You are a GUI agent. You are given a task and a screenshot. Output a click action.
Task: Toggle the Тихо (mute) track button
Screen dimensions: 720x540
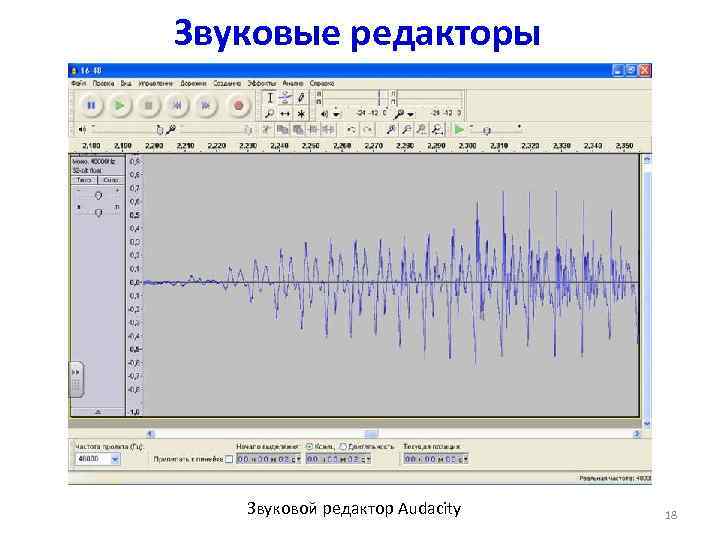tap(84, 180)
